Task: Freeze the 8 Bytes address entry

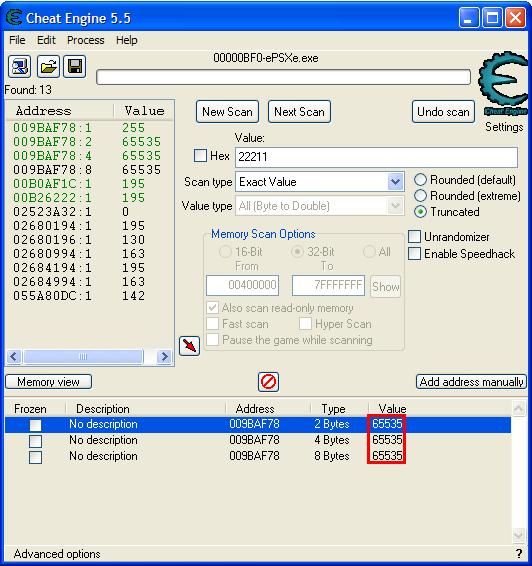Action: (x=35, y=457)
